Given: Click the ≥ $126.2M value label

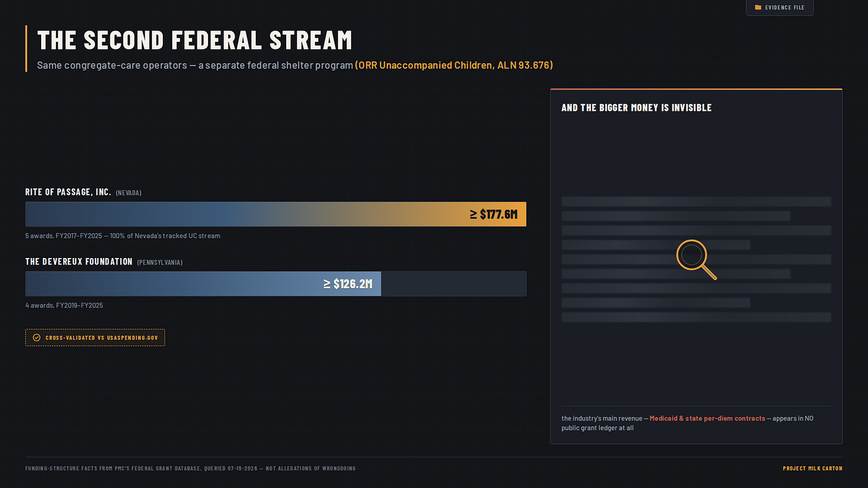Looking at the screenshot, I should pyautogui.click(x=348, y=284).
